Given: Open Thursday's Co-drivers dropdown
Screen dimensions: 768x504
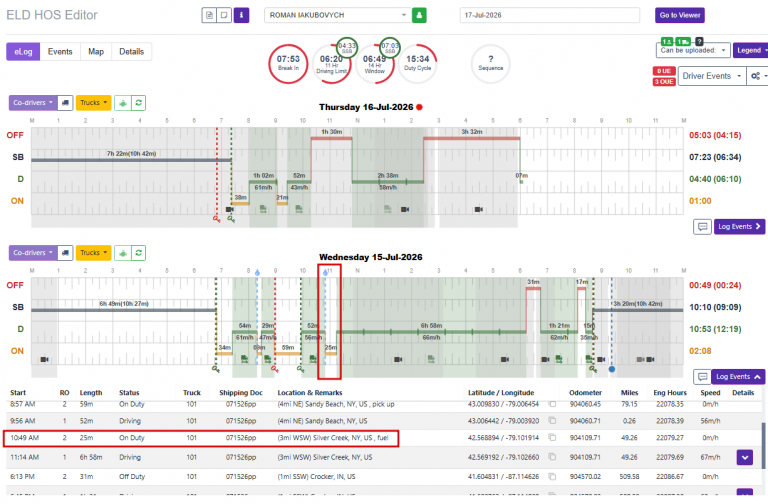Looking at the screenshot, I should (33, 103).
